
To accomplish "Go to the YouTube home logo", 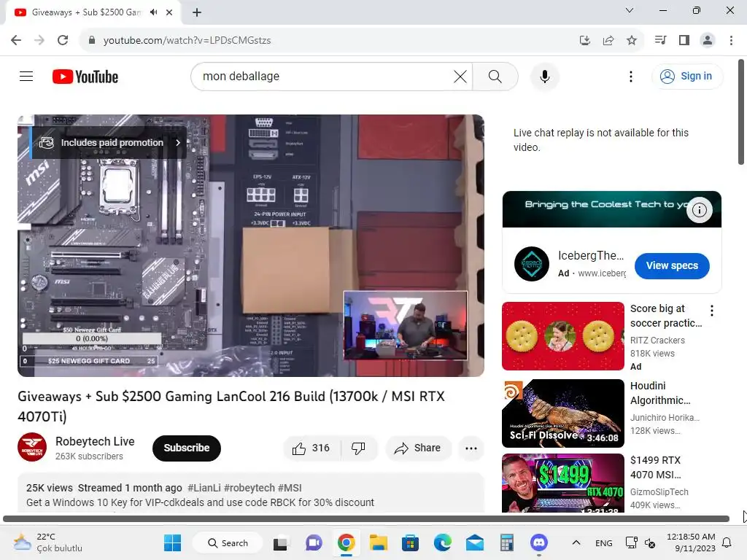I will 85,77.
